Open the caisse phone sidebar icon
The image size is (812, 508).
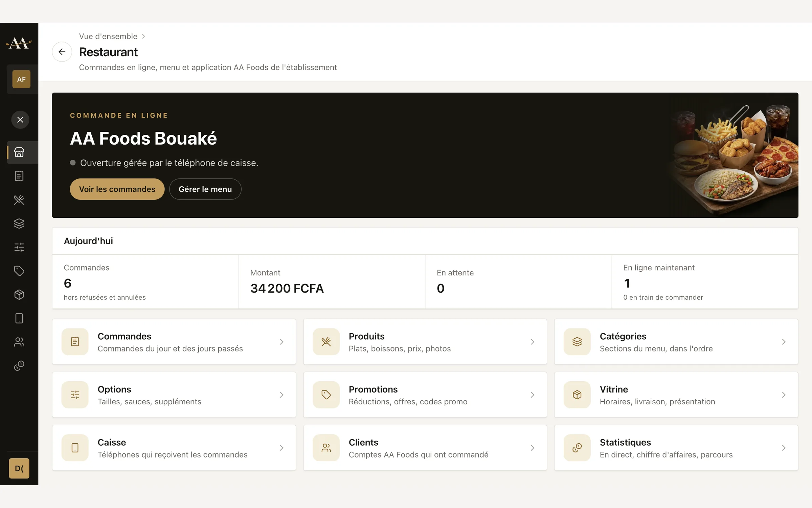(x=19, y=318)
